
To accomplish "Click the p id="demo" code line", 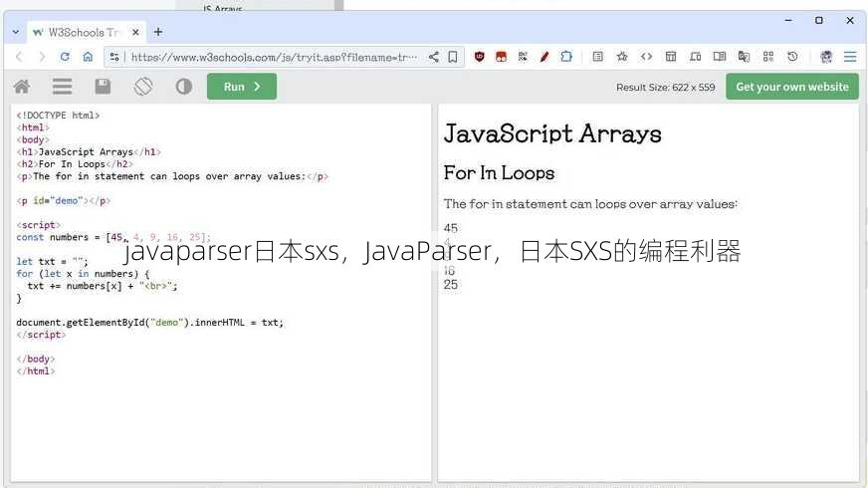I will click(63, 200).
